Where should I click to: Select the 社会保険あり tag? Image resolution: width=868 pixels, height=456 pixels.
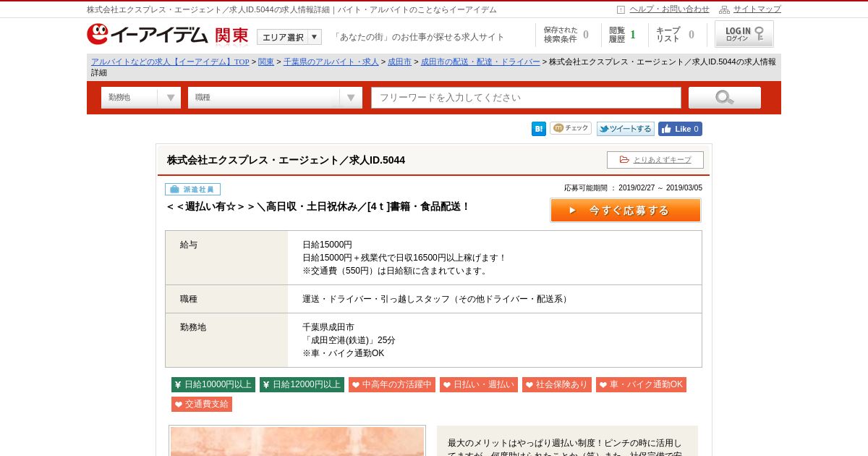point(557,384)
